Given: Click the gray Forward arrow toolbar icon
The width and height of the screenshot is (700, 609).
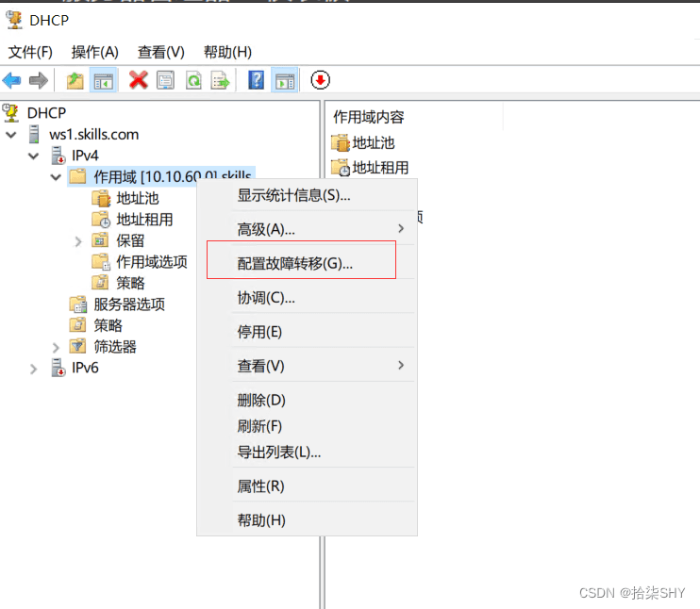Looking at the screenshot, I should (x=39, y=81).
